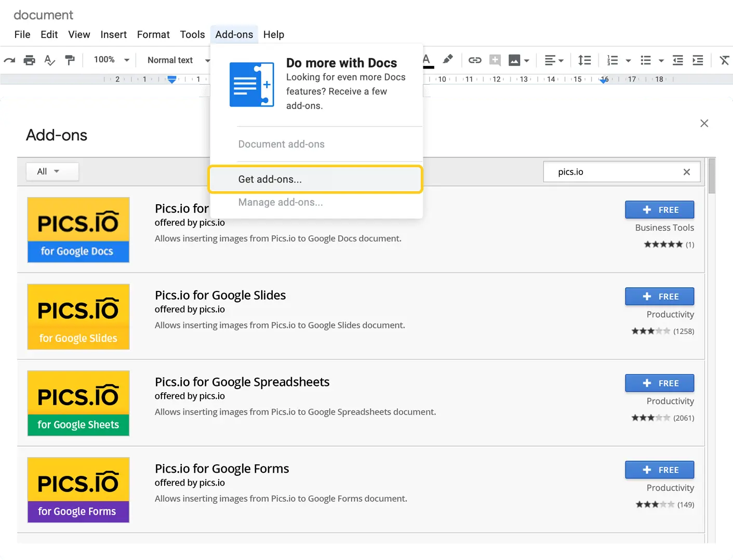
Task: Click the Add-ons dialog heading
Action: 57,135
